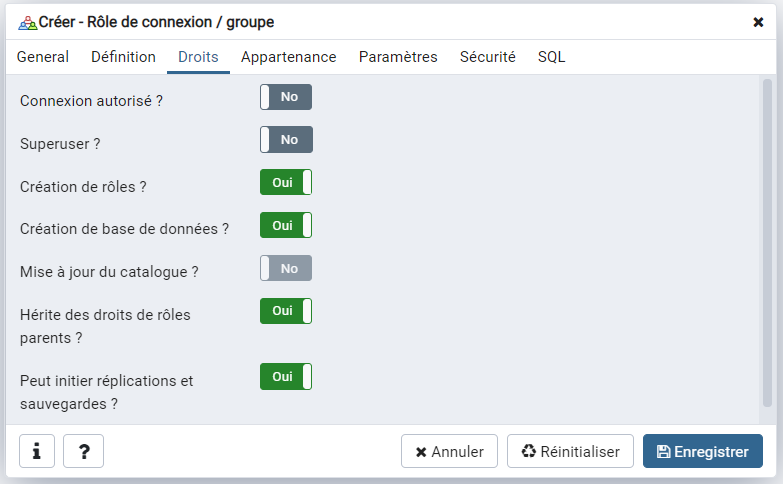Enable the Superuser switch

(286, 140)
